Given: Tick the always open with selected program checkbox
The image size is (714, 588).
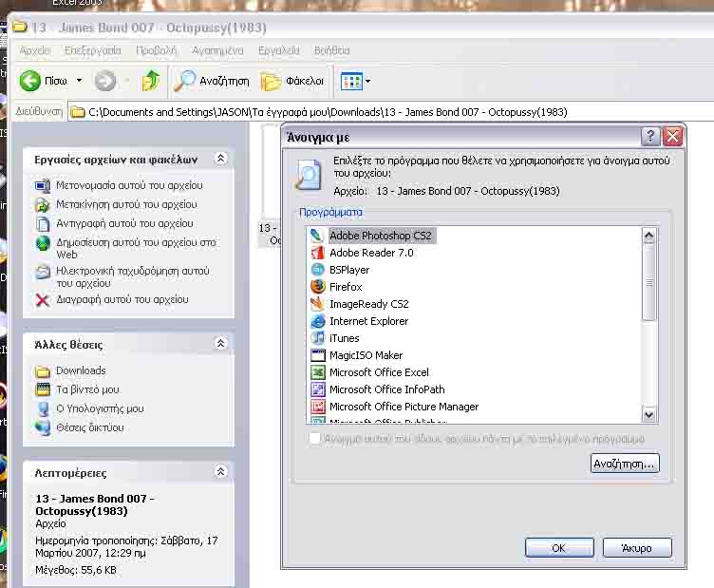Looking at the screenshot, I should (314, 438).
